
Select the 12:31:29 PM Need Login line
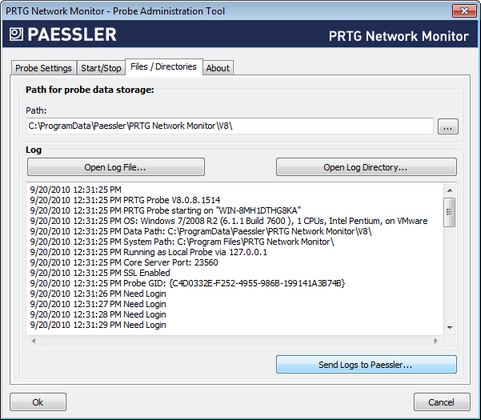98,325
